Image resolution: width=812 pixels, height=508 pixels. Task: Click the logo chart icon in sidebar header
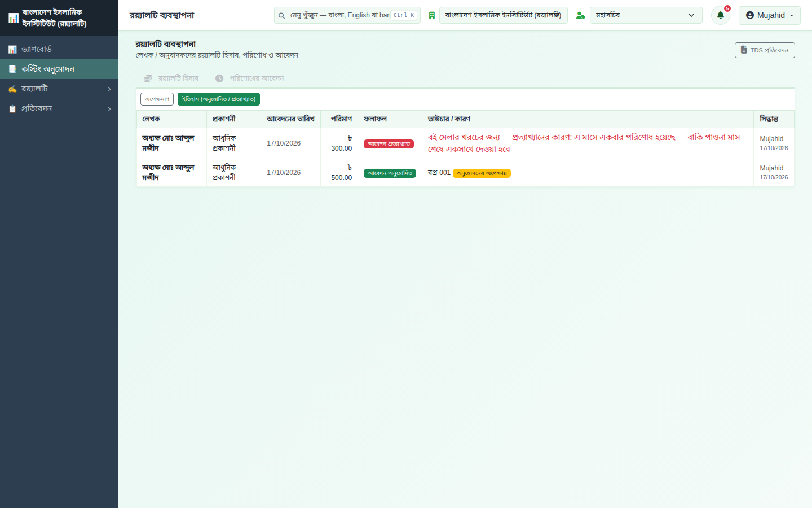click(x=14, y=18)
